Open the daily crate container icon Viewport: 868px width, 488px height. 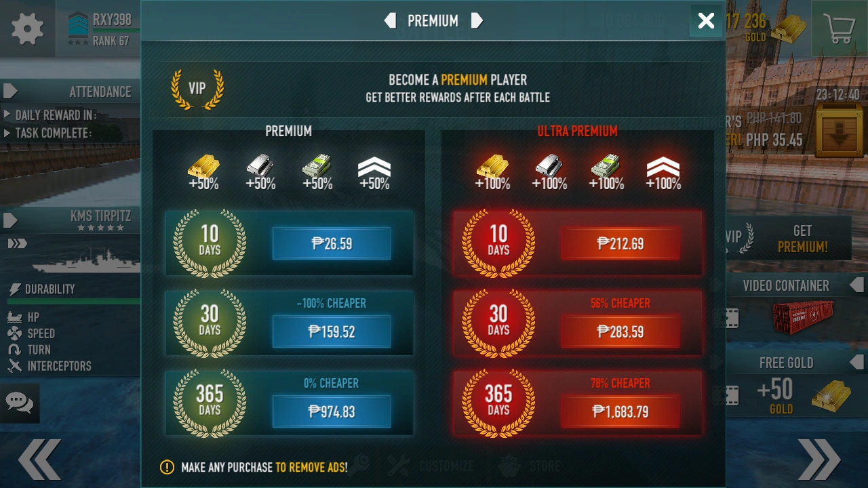click(838, 130)
